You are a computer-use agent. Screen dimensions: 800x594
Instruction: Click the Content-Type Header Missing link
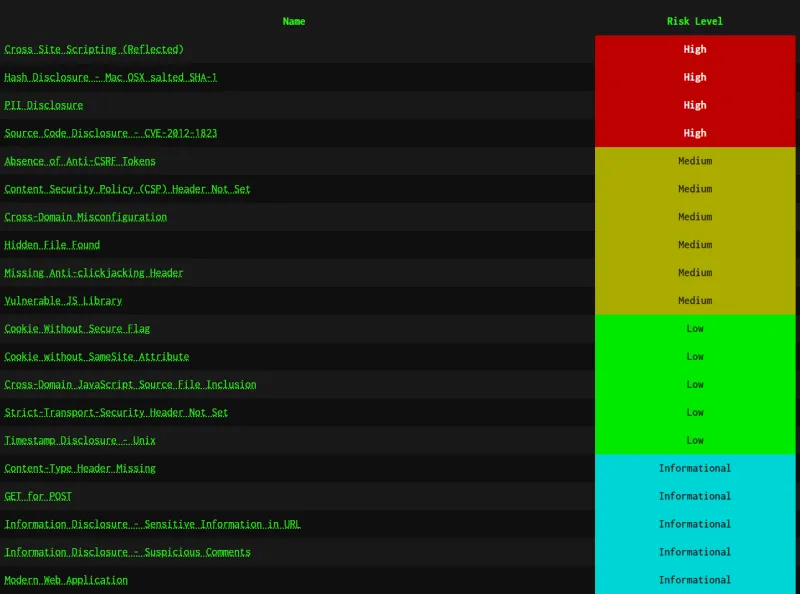coord(80,469)
